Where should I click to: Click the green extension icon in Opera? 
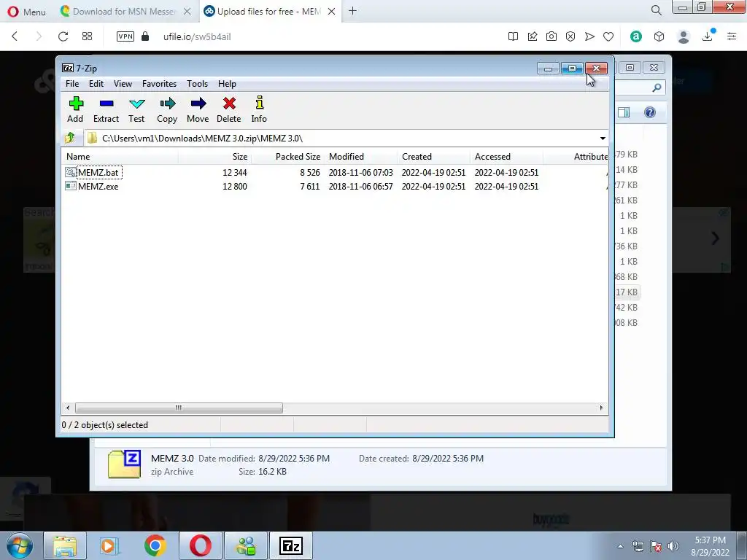point(636,36)
